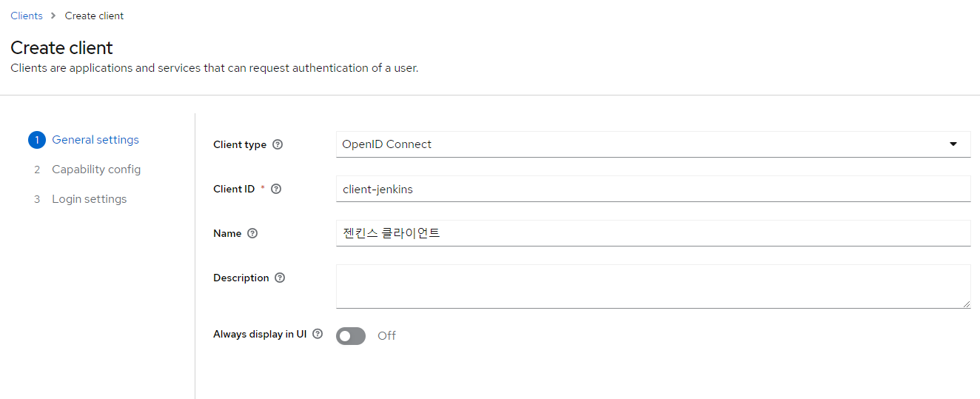Image resolution: width=980 pixels, height=399 pixels.
Task: Show help for the Description field
Action: pos(280,278)
